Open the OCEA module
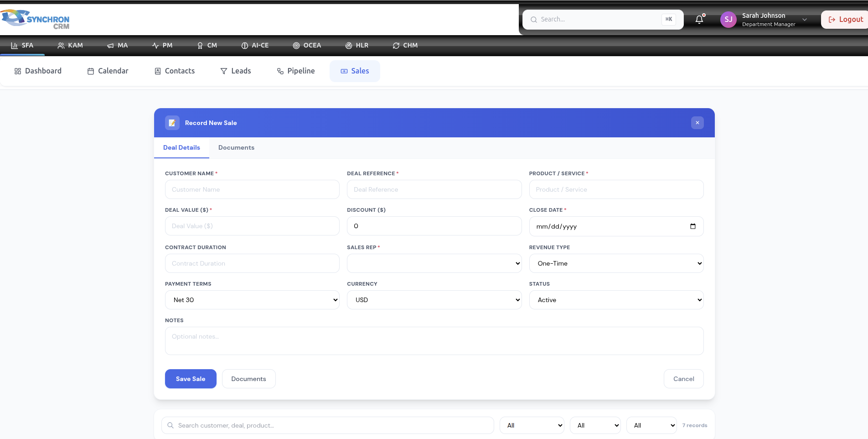The height and width of the screenshot is (439, 868). 307,46
